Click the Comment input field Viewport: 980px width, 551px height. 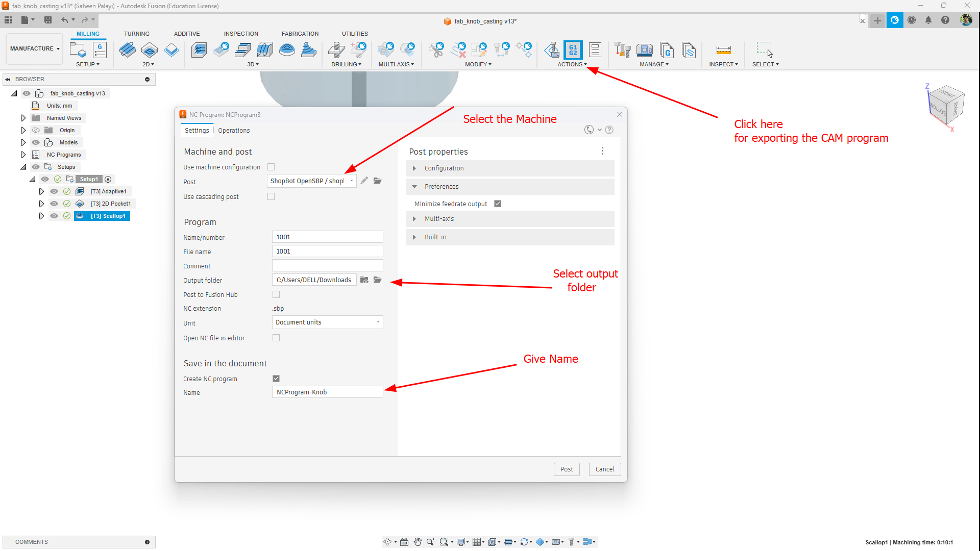tap(328, 266)
